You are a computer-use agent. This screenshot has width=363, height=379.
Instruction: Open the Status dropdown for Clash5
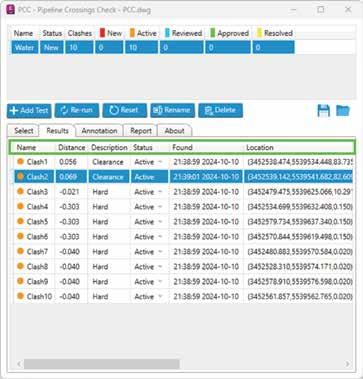(x=160, y=222)
